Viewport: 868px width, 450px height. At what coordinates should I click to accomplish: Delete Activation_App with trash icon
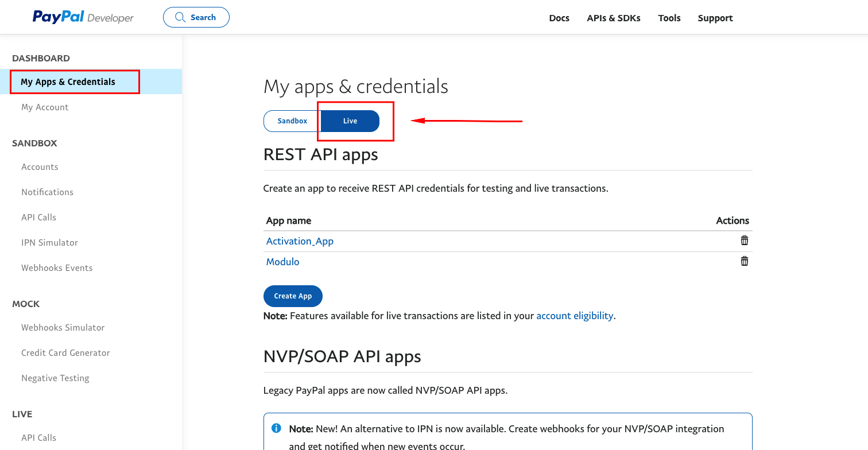pos(745,240)
